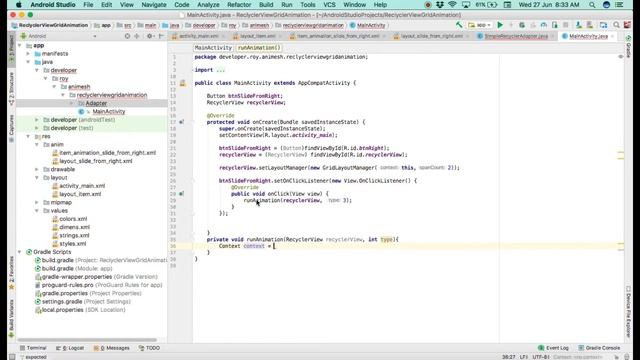Viewport: 640px width, 360px height.
Task: Select colors.xml in values folder
Action: pyautogui.click(x=73, y=219)
